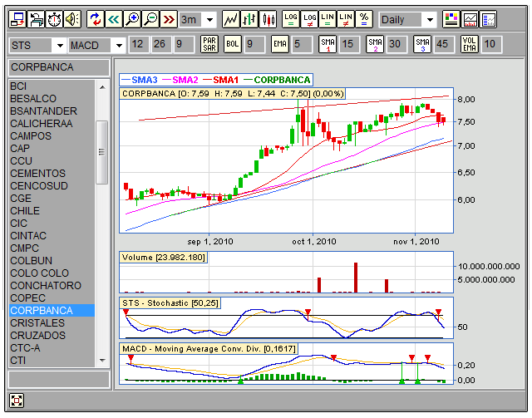Viewport: 532px width, 418px height.
Task: Select highlighted CORPBANCA list entry
Action: tap(52, 311)
